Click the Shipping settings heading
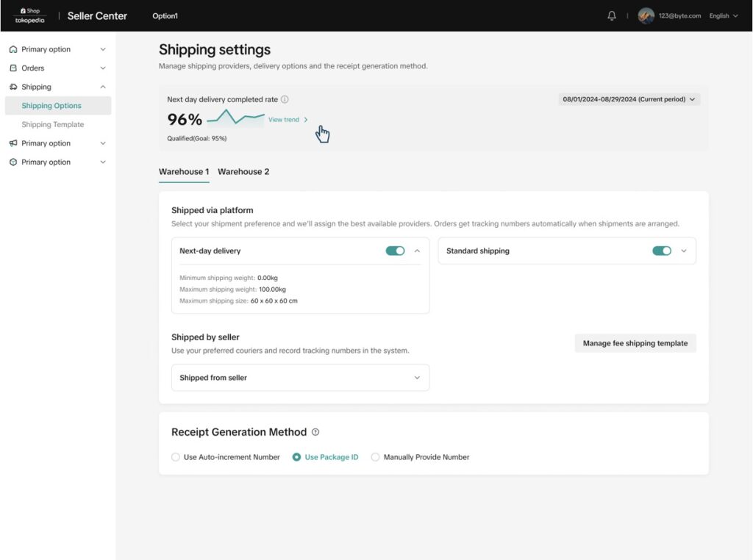 215,49
